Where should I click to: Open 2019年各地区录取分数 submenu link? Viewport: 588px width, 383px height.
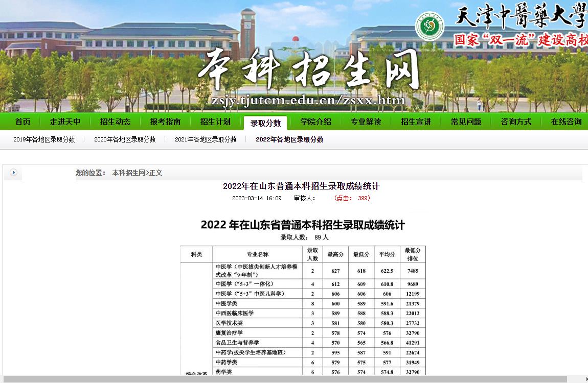(44, 139)
